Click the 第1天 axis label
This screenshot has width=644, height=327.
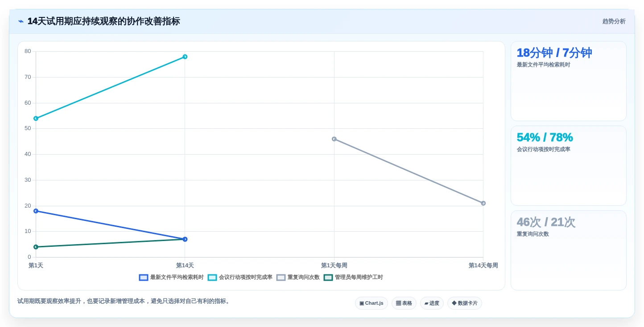[36, 266]
